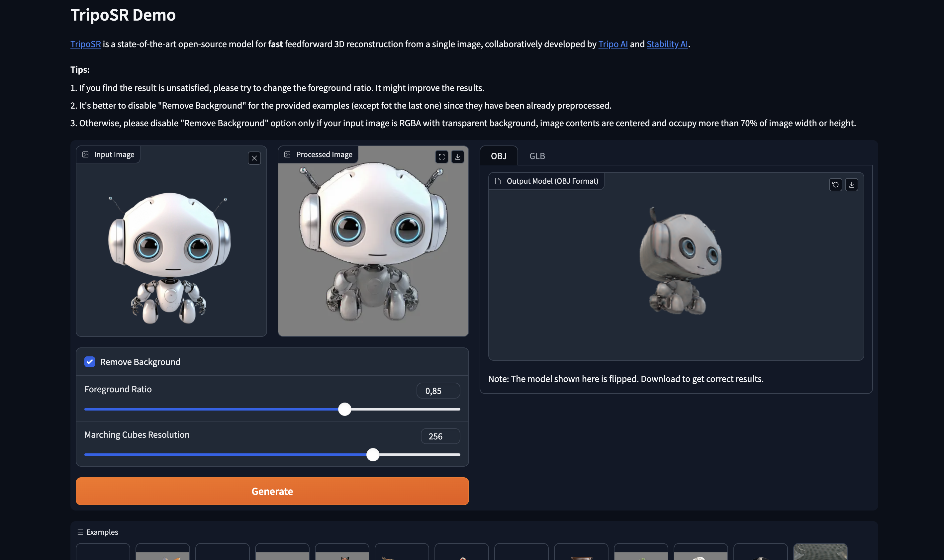Click the "TripoSR Demo" heading
The image size is (944, 560).
[123, 15]
